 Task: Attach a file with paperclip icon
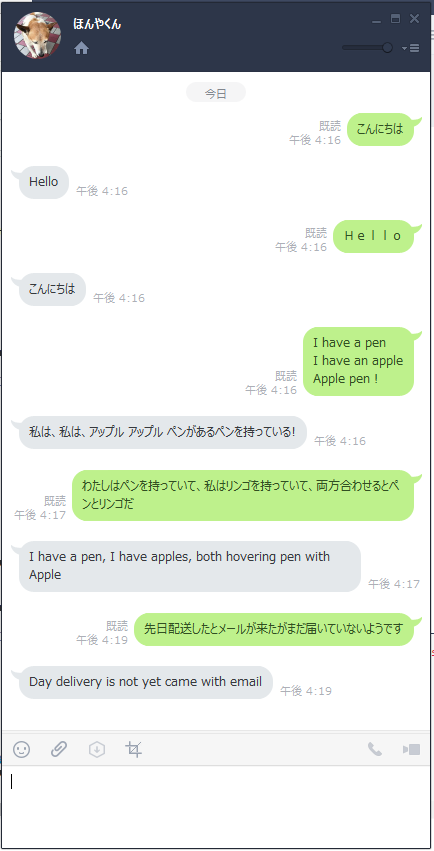(x=59, y=750)
